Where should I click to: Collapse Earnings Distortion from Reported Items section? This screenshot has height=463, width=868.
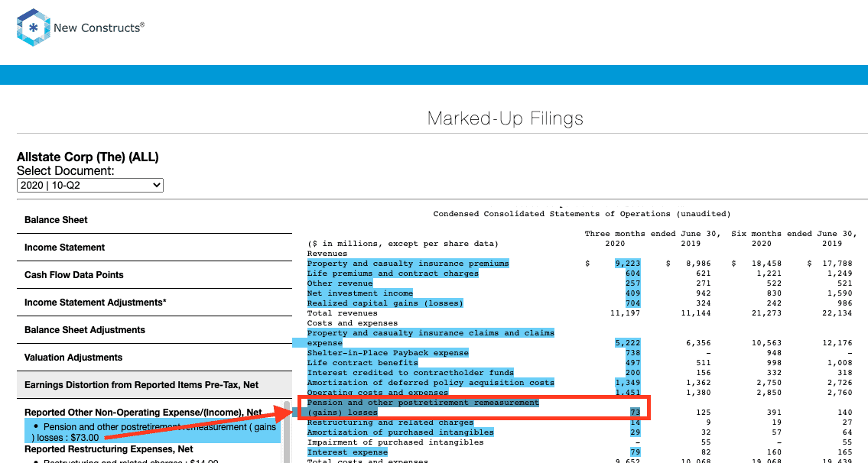pyautogui.click(x=154, y=385)
